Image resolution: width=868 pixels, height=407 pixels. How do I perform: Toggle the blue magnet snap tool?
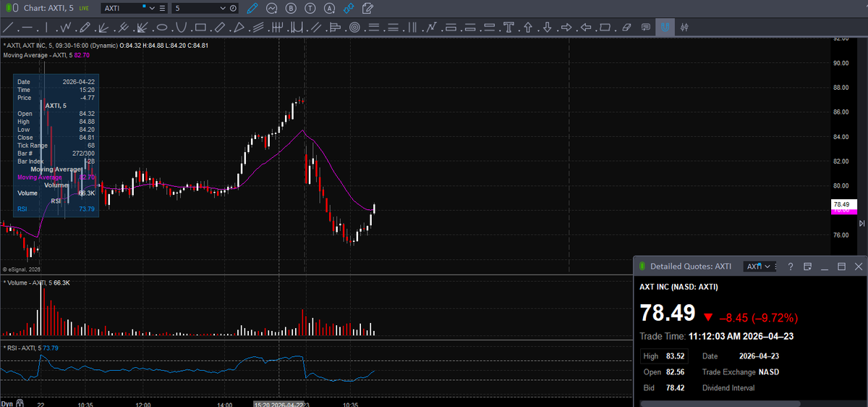665,28
